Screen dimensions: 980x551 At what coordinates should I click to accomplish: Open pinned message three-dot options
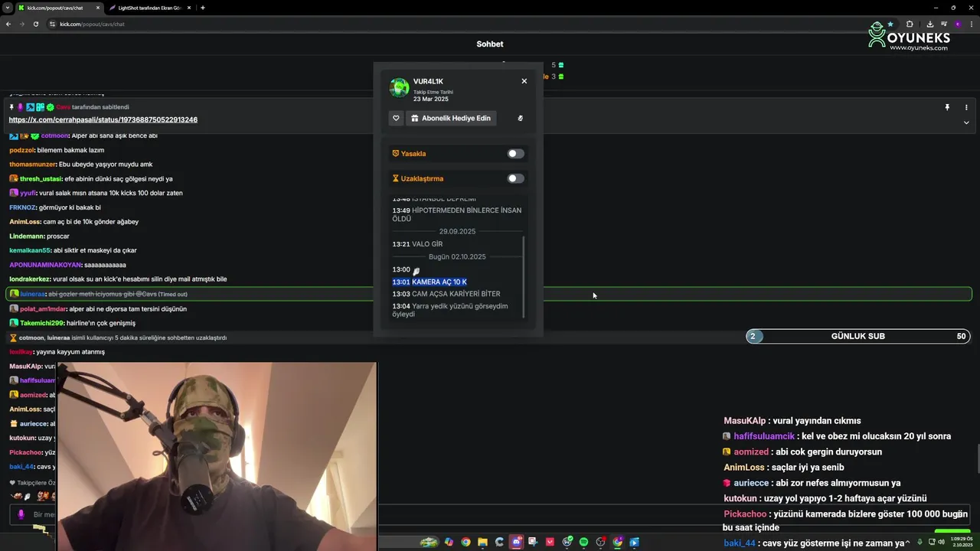(966, 108)
